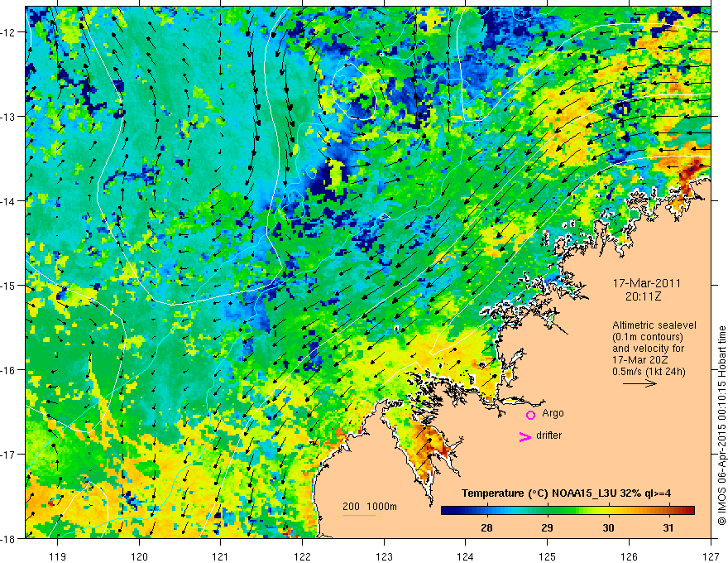The image size is (728, 563).
Task: Click the '-17' latitude axis label
Action: pyautogui.click(x=8, y=454)
